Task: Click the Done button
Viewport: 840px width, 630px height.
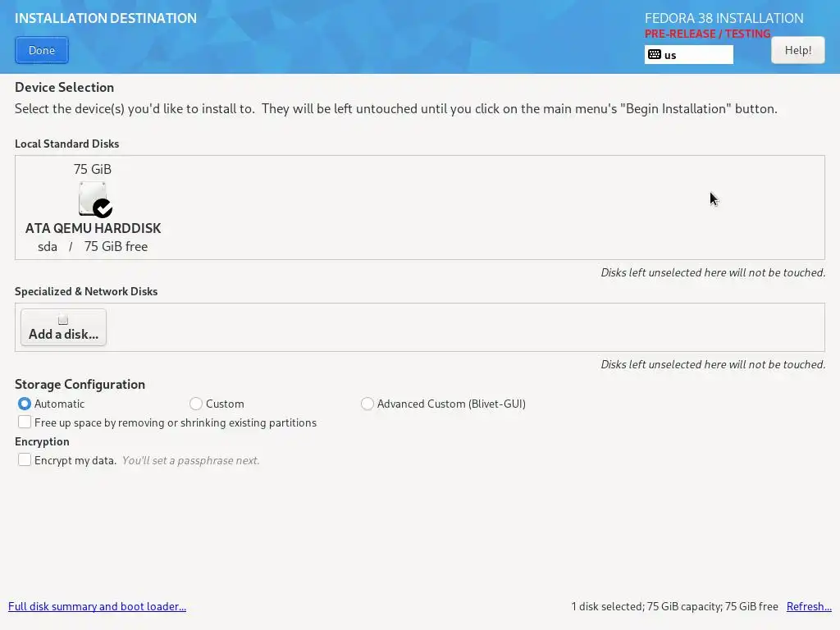Action: tap(42, 50)
